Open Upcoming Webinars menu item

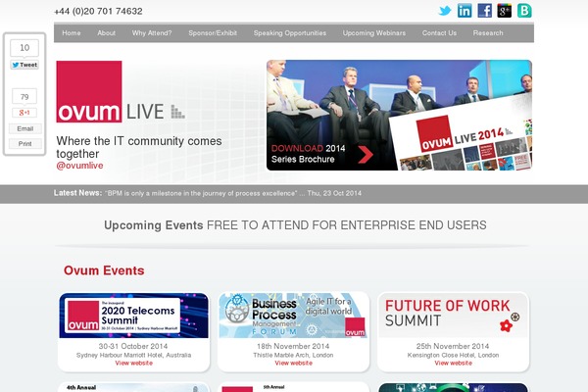point(374,33)
